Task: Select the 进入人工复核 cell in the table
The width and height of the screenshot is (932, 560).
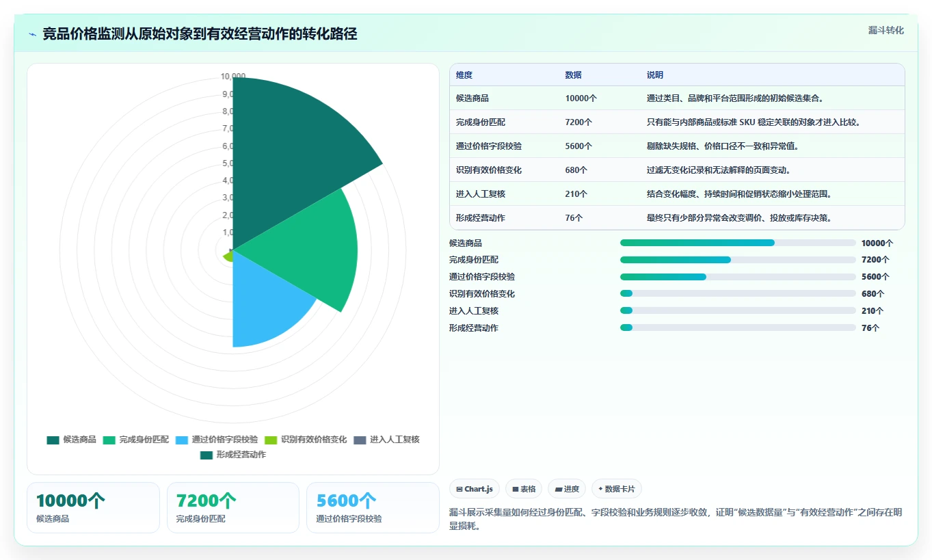Action: pos(481,194)
